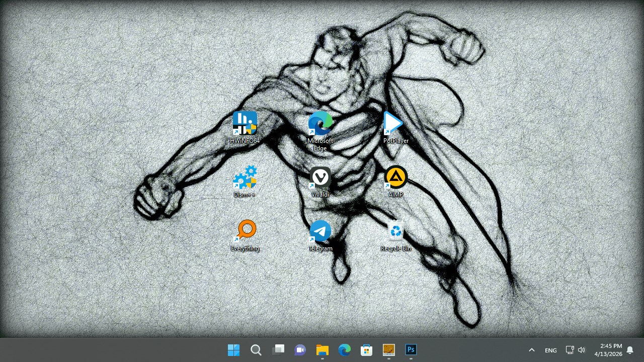Screen dimensions: 644x362
Task: Click the ENG language indicator
Action: pos(551,350)
